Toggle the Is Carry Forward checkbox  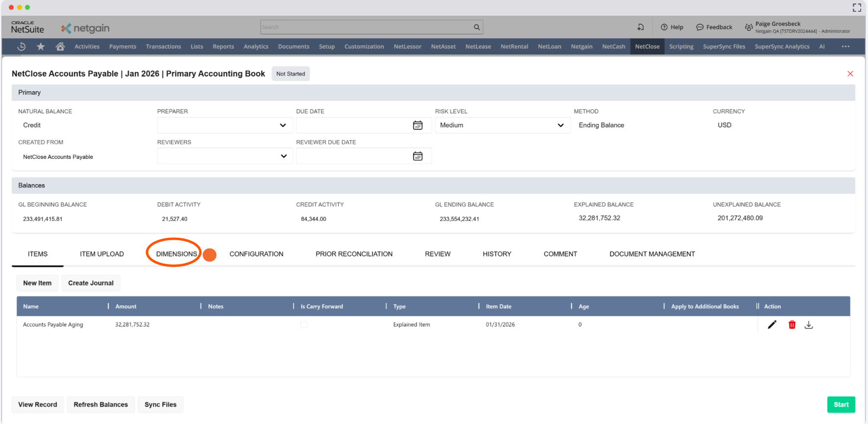click(x=304, y=324)
